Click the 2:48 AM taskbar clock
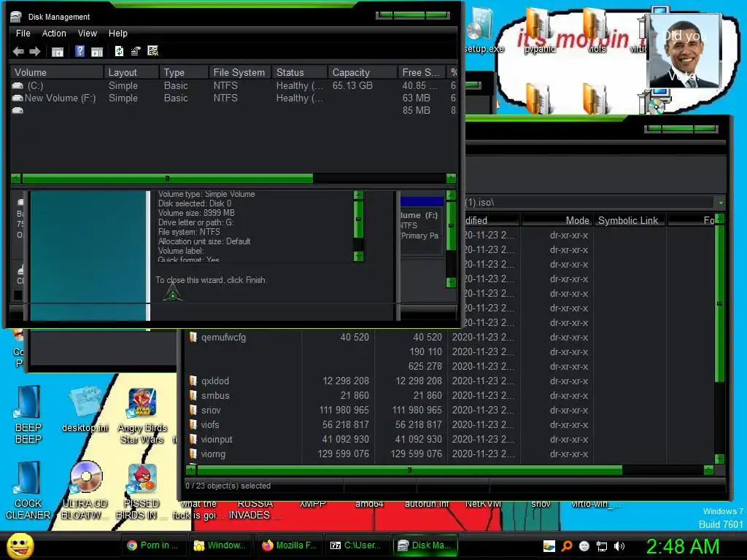The width and height of the screenshot is (747, 560). click(682, 546)
